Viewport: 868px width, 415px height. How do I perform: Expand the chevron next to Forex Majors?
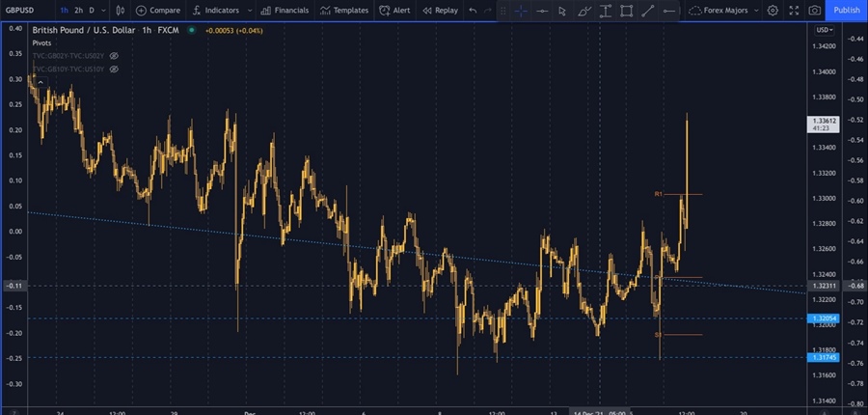pyautogui.click(x=755, y=10)
